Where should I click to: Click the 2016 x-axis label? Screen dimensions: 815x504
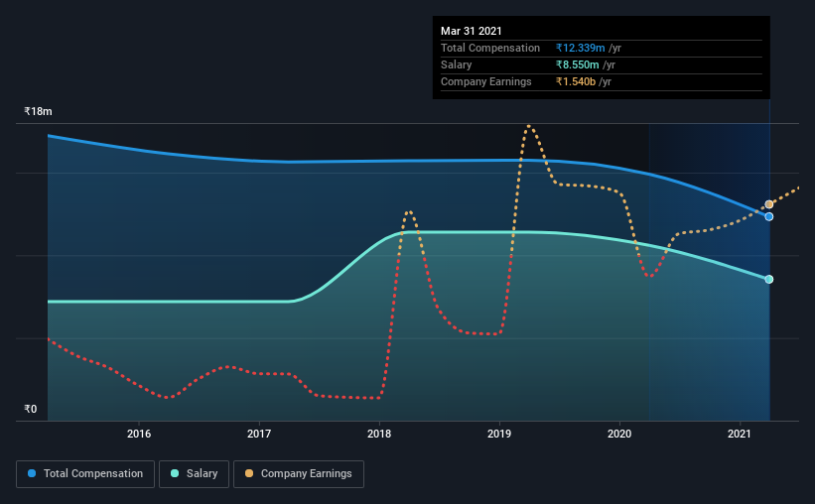pyautogui.click(x=139, y=434)
